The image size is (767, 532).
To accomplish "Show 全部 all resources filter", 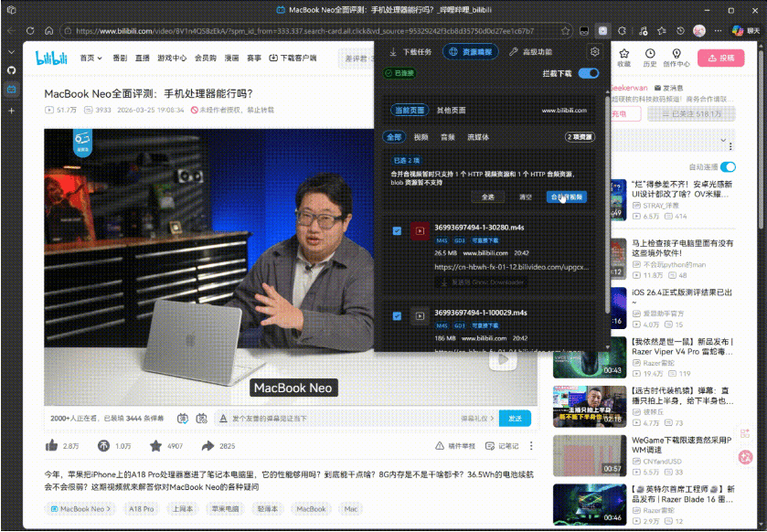I will point(394,137).
